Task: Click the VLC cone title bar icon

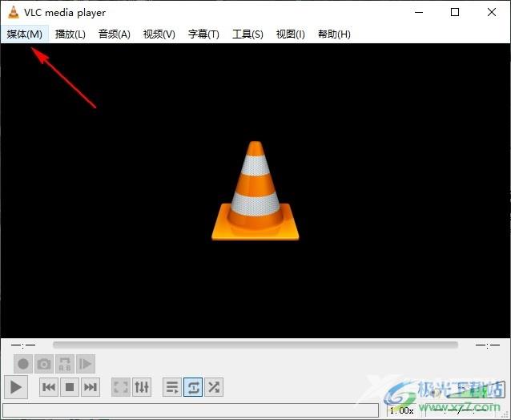Action: 14,12
